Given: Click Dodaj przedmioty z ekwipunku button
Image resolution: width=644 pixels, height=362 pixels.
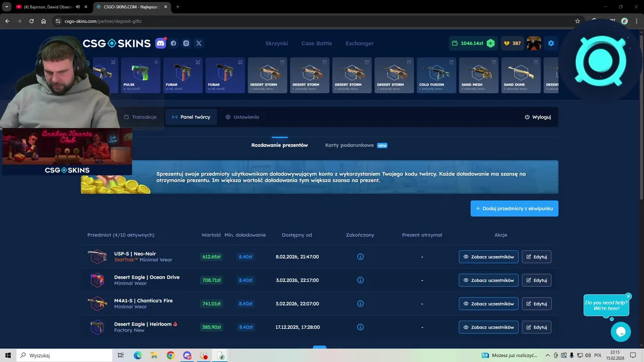Looking at the screenshot, I should pyautogui.click(x=514, y=209).
